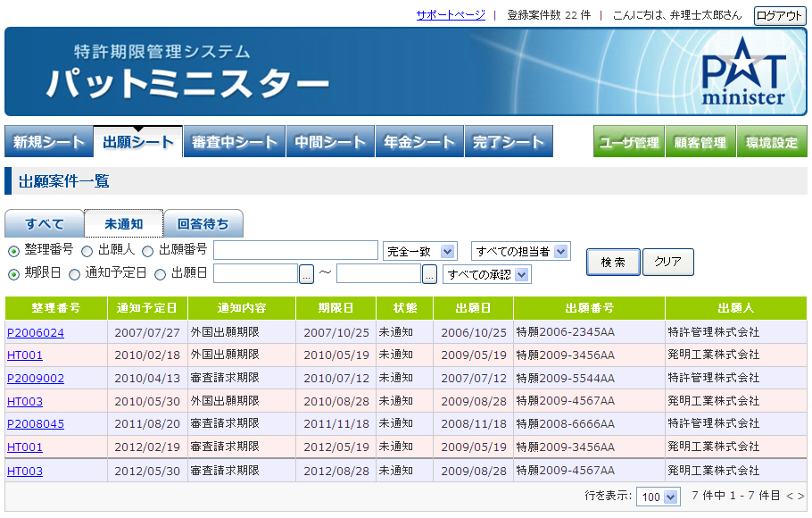
Task: Open the すべての承認 dropdown
Action: pos(487,274)
